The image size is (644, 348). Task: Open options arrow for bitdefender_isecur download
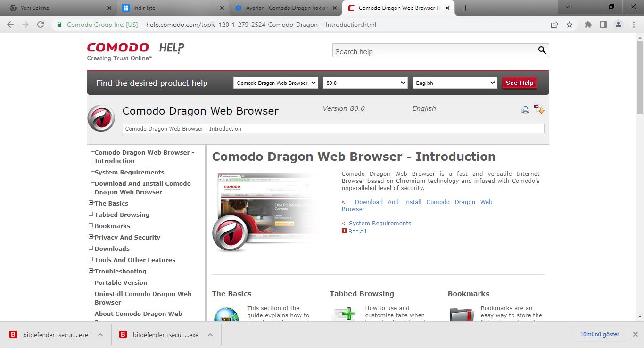pos(100,335)
